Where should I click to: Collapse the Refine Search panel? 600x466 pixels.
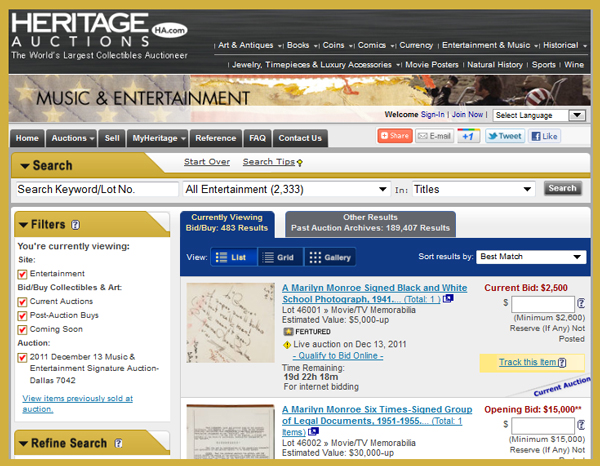23,443
